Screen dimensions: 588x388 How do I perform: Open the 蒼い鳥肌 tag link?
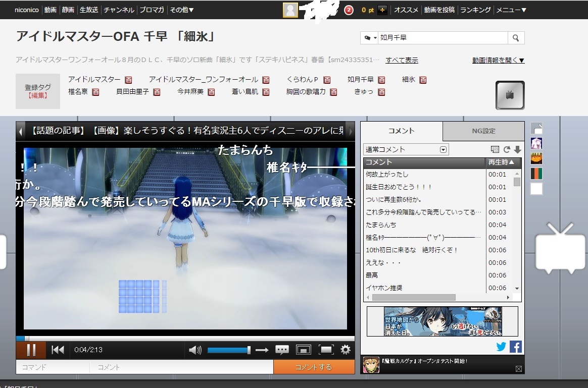245,91
